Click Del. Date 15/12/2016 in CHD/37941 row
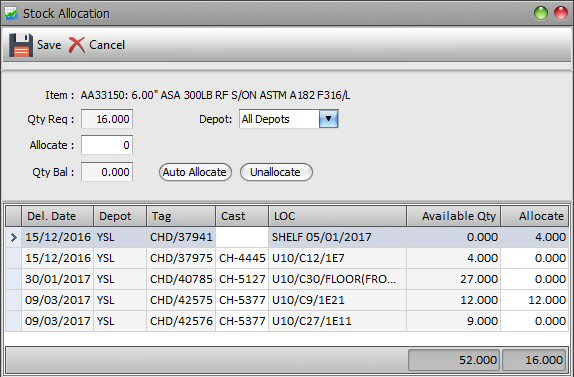This screenshot has height=377, width=574. tap(57, 237)
